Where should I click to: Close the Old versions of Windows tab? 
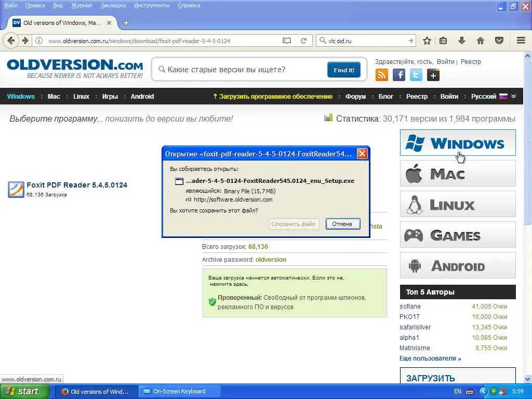pos(109,23)
